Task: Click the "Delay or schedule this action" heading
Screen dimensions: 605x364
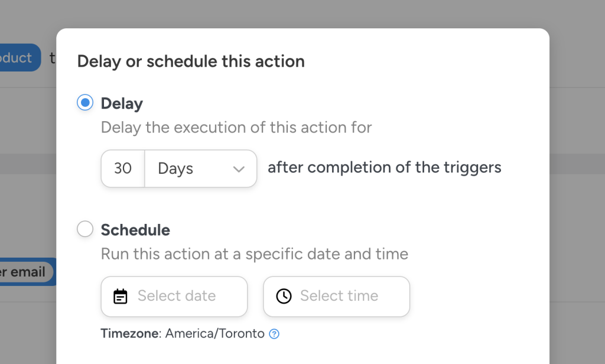Action: pos(191,61)
